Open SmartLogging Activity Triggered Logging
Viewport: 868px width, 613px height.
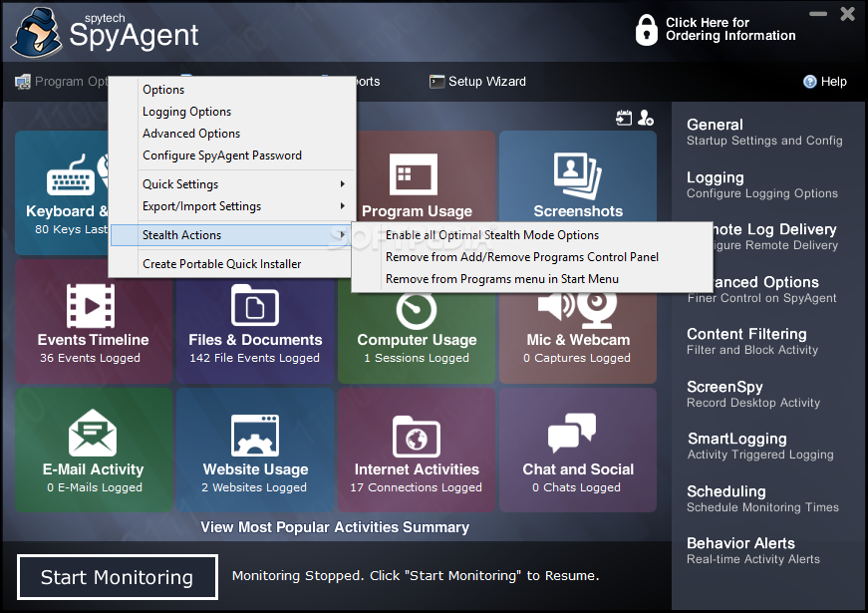point(760,446)
